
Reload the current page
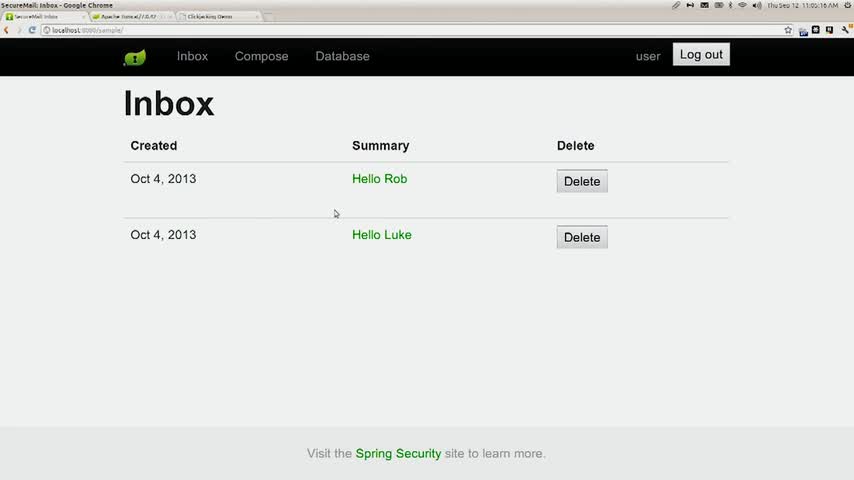(x=32, y=30)
